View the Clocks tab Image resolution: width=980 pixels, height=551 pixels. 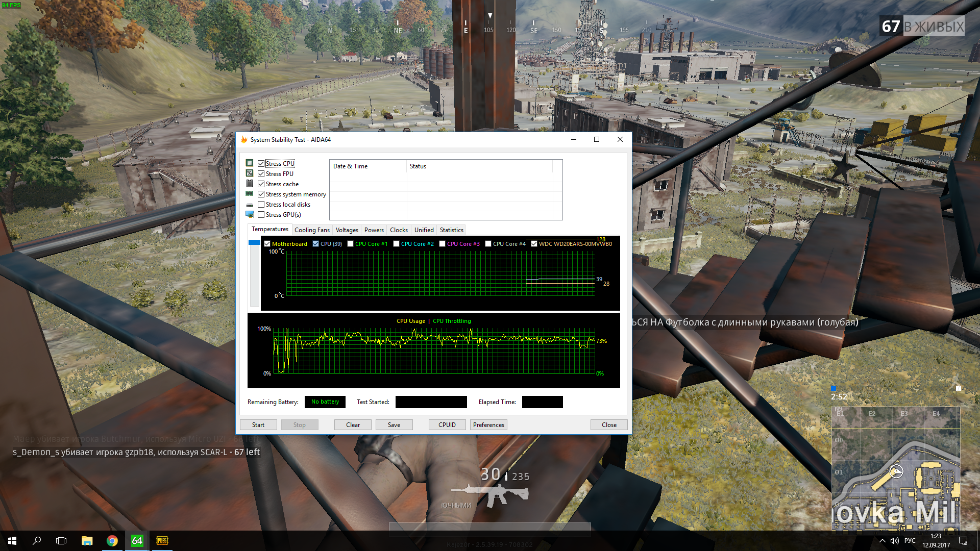[399, 230]
